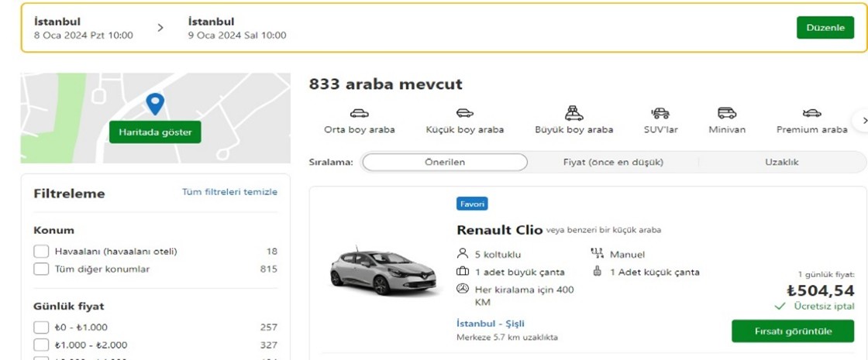
Task: Click Fırsatı görüntüle for Renault Clio
Action: click(793, 331)
